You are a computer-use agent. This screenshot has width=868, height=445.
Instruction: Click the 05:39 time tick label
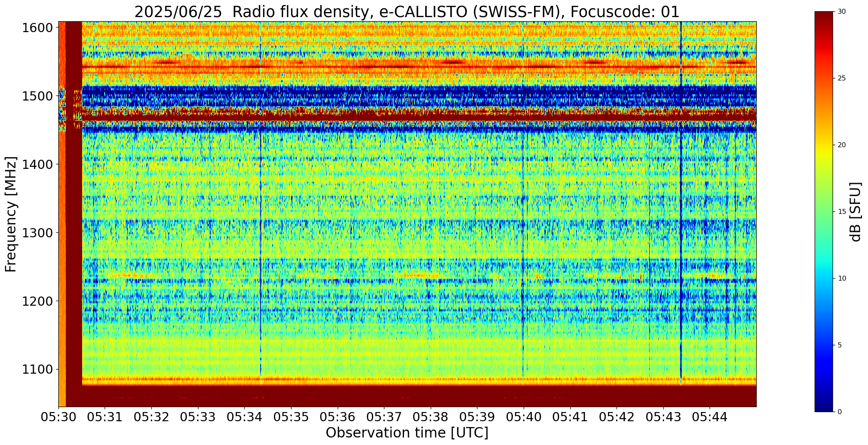477,417
